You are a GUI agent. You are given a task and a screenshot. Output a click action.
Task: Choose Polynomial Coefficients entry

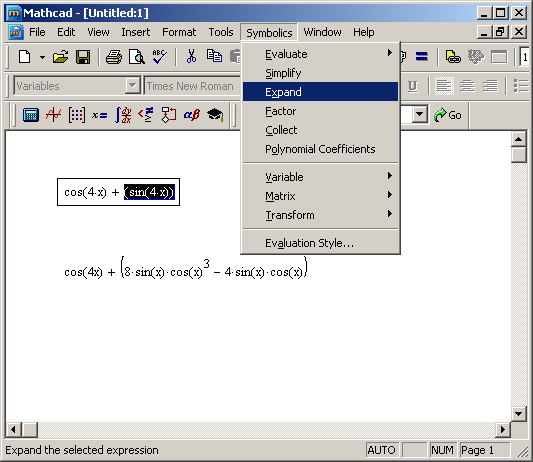(x=320, y=149)
